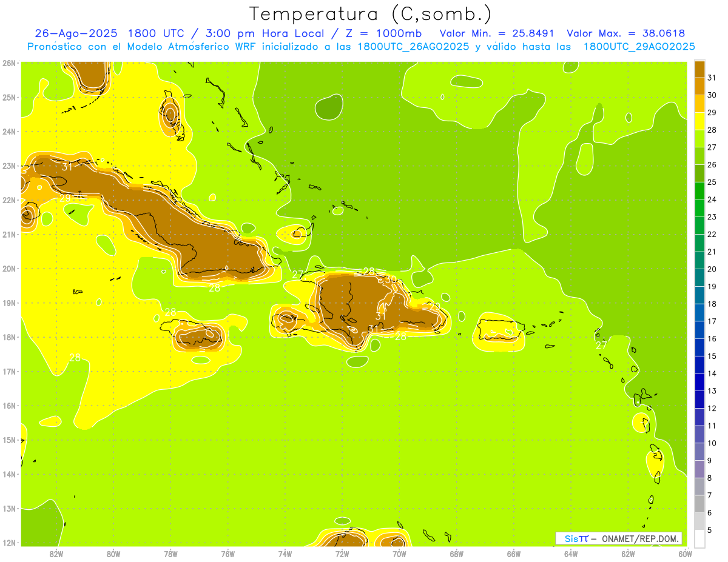The height and width of the screenshot is (562, 728).
Task: Click the 24 label on the color scale
Action: pos(712,199)
